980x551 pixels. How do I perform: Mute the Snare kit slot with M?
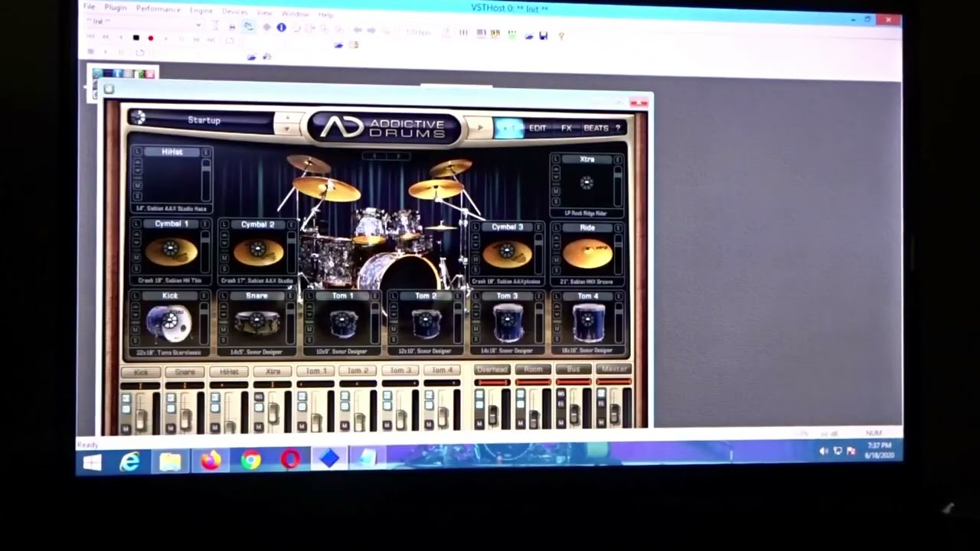click(x=224, y=330)
